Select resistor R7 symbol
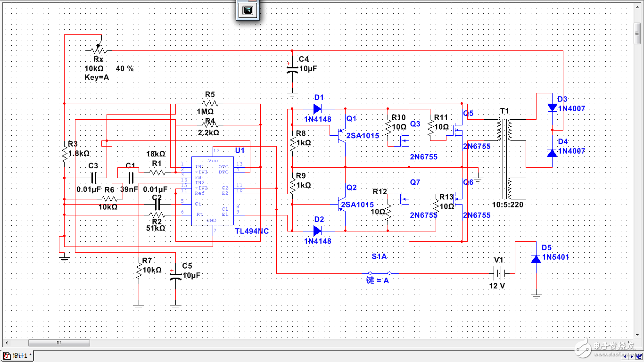644x362 pixels. click(x=139, y=271)
